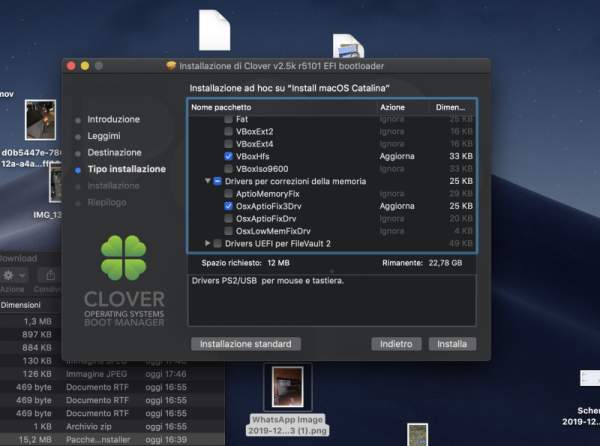This screenshot has height=446, width=600.
Task: Open Finder Azione gear menu
Action: coord(14,275)
